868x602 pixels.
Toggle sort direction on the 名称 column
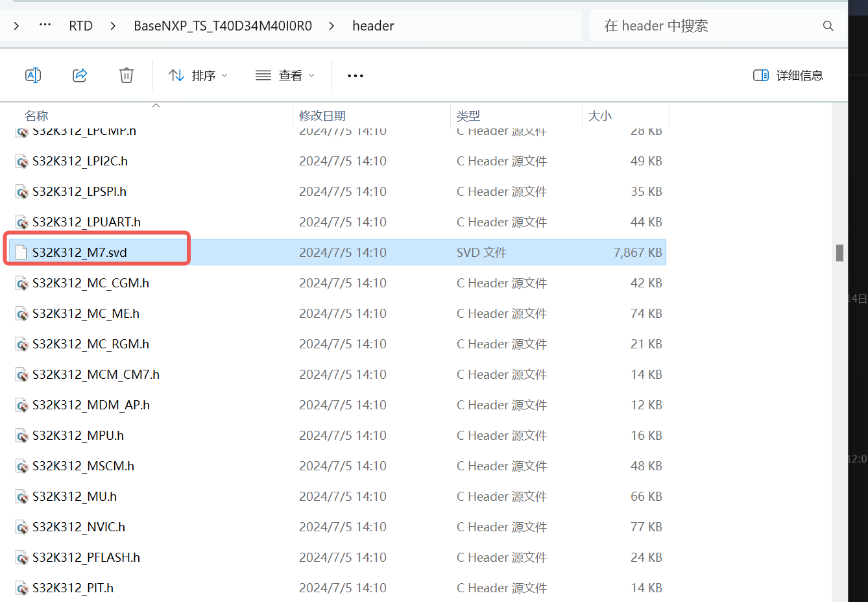pyautogui.click(x=36, y=115)
